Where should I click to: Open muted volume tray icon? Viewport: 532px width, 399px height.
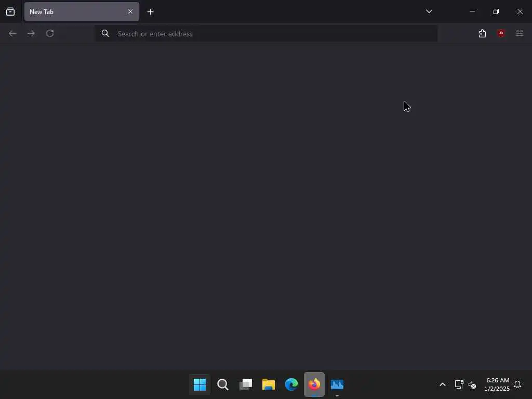coord(472,385)
